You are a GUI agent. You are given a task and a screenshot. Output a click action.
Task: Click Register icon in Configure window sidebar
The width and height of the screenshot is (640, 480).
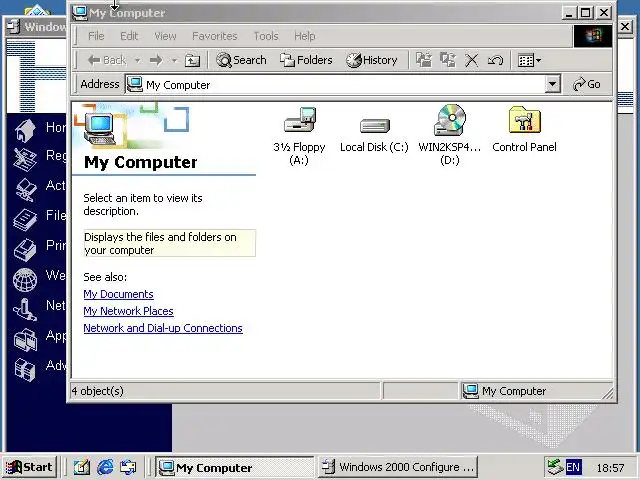24,159
